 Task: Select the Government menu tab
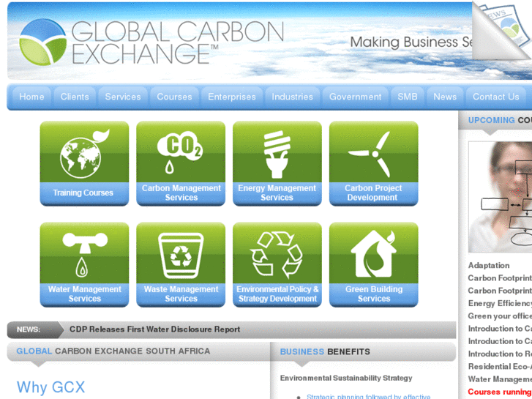(355, 97)
